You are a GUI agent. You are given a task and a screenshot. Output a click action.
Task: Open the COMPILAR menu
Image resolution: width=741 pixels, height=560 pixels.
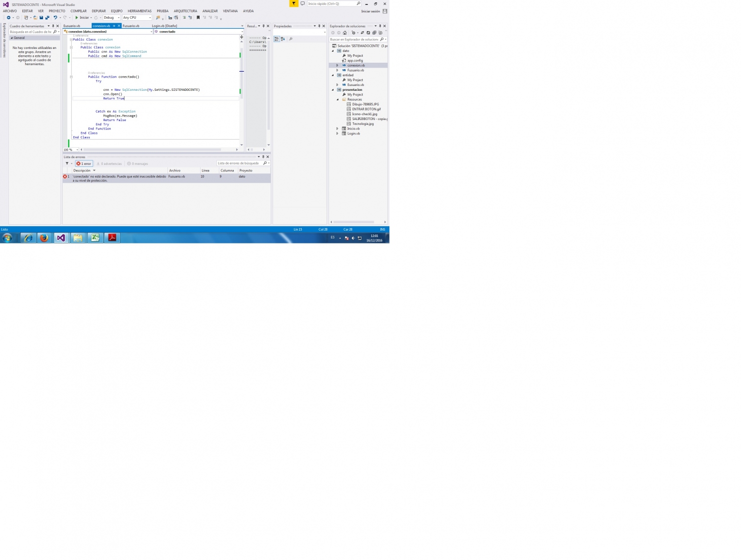pos(79,11)
